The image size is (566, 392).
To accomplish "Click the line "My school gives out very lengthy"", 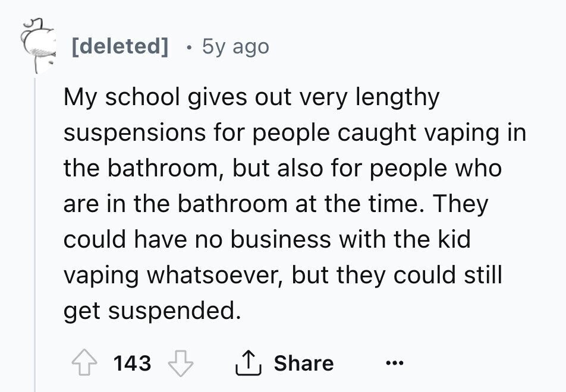I will pyautogui.click(x=251, y=97).
